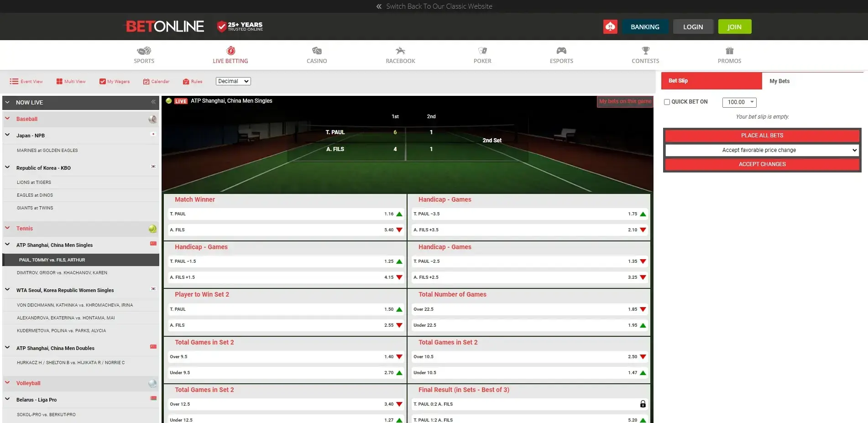
Task: Collapse the Tennis category in sidebar
Action: tap(7, 228)
